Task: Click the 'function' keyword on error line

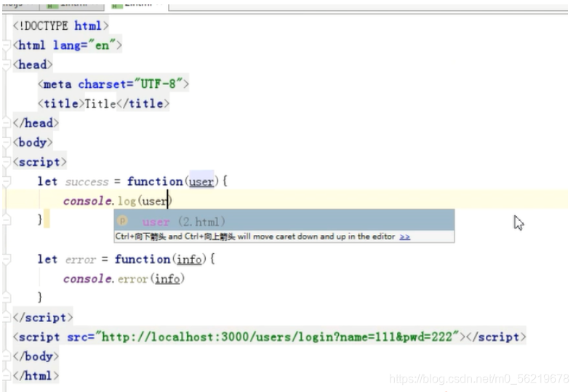Action: 142,260
